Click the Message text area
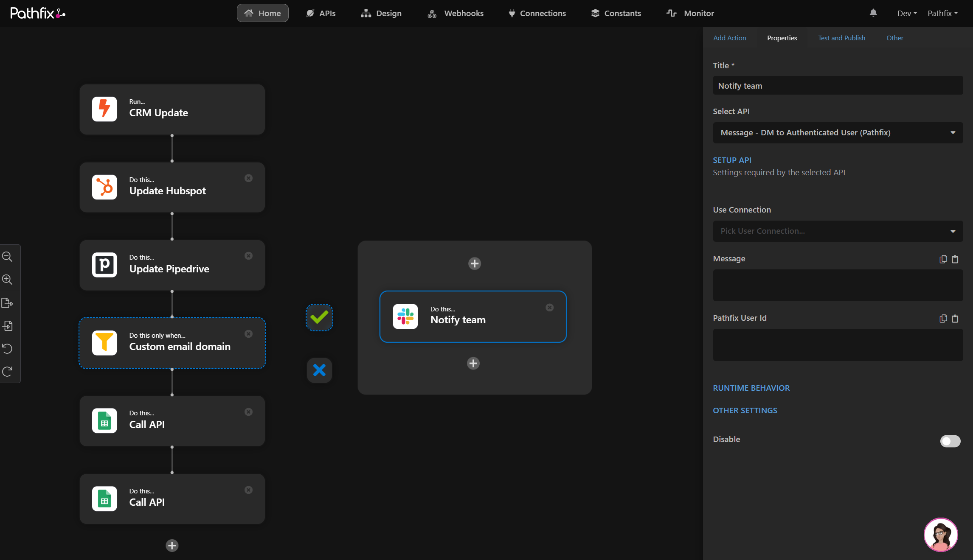Viewport: 973px width, 560px height. point(838,286)
